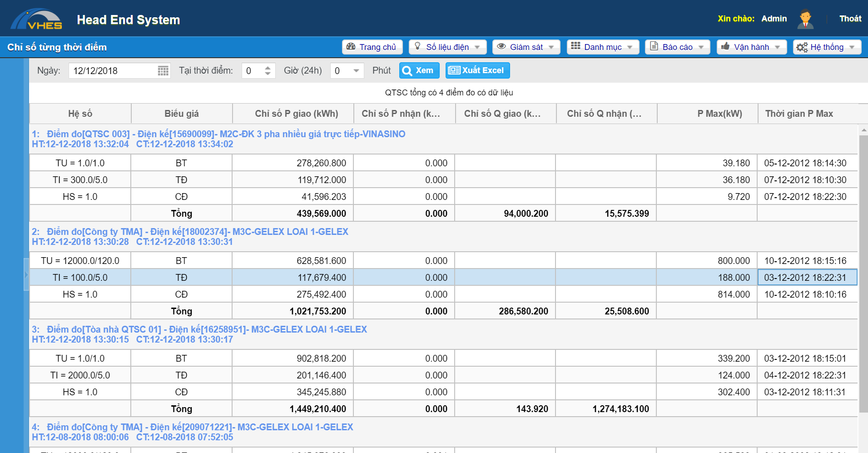The height and width of the screenshot is (453, 868).
Task: Select cell 278,260.800
Action: pos(293,163)
